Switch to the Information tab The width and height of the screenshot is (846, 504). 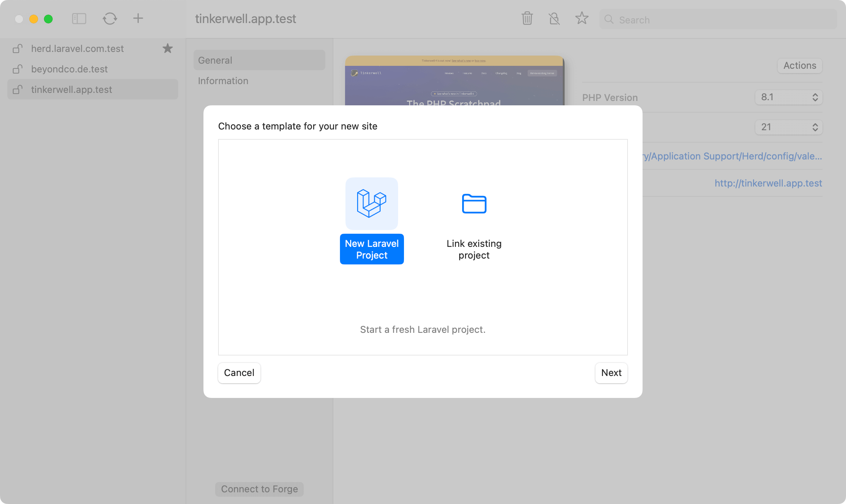223,81
